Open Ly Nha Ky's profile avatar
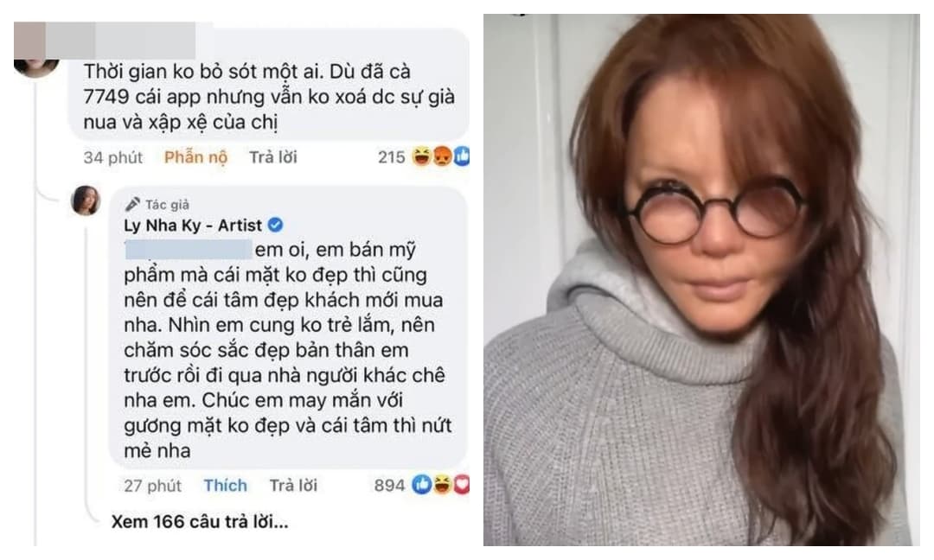The width and height of the screenshot is (934, 560). pyautogui.click(x=86, y=200)
